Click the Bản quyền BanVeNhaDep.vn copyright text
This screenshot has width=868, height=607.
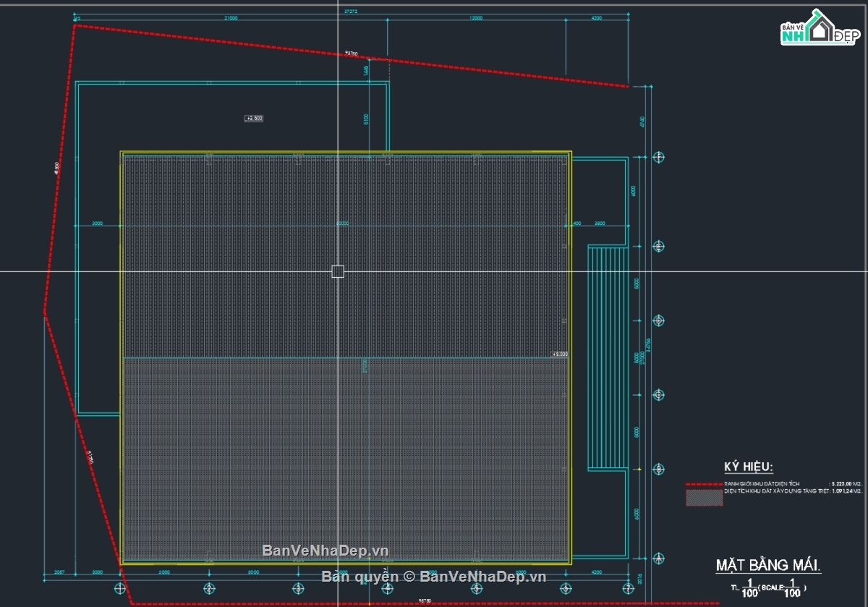434,576
